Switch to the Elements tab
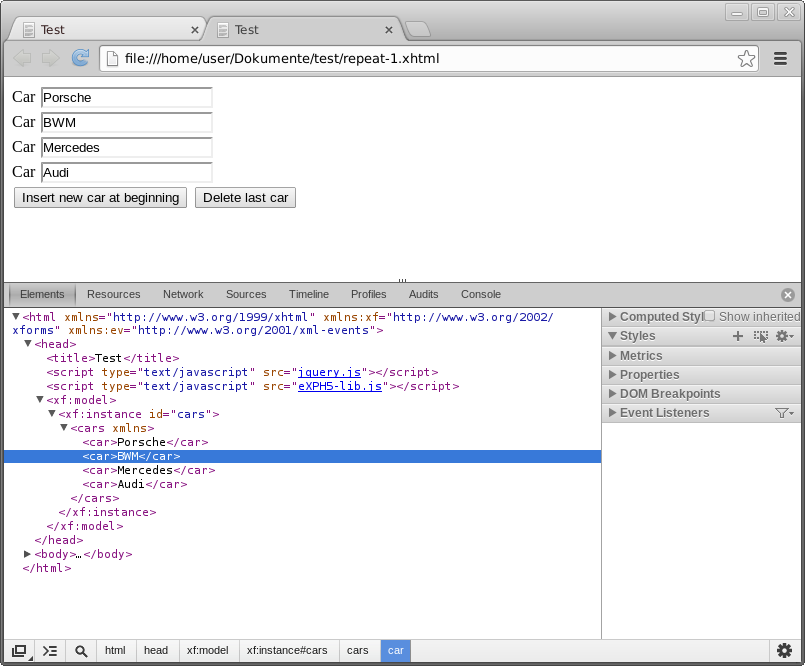 [42, 294]
